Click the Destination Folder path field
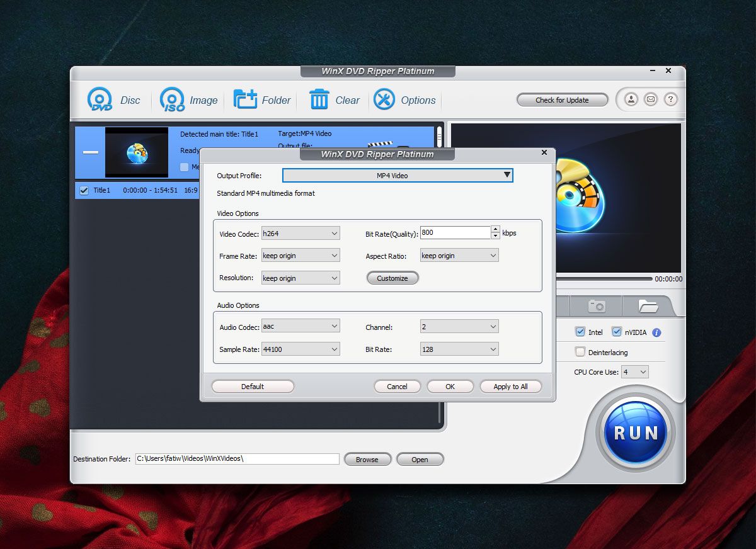The width and height of the screenshot is (756, 549). tap(237, 459)
